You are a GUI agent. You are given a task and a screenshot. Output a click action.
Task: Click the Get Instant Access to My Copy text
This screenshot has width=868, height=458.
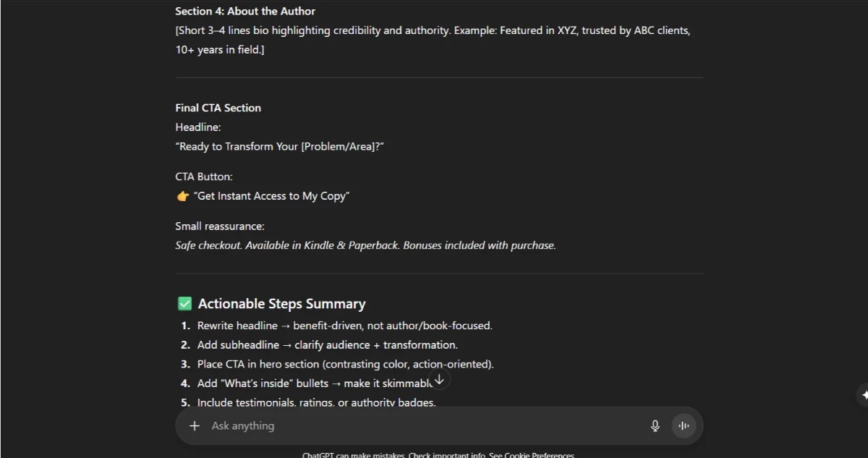(271, 195)
